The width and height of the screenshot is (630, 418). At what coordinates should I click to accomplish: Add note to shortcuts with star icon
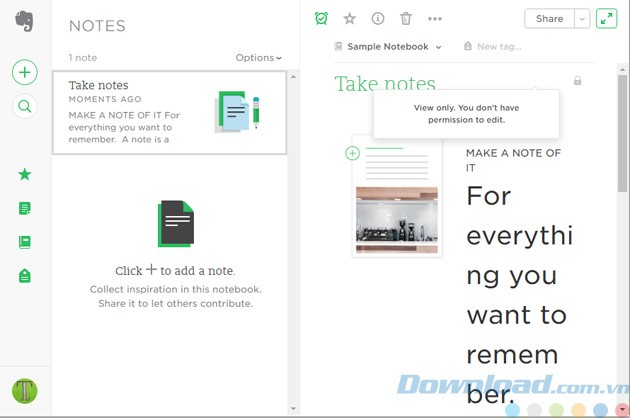(x=349, y=18)
